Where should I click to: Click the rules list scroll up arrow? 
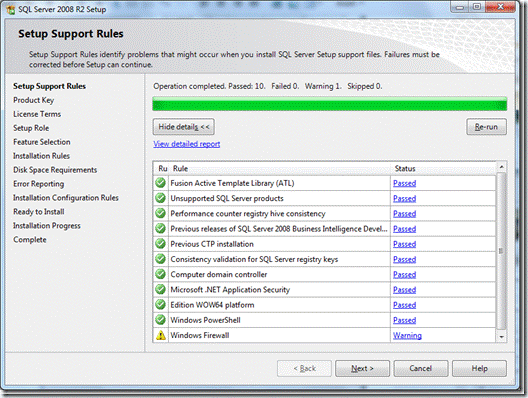click(x=502, y=167)
